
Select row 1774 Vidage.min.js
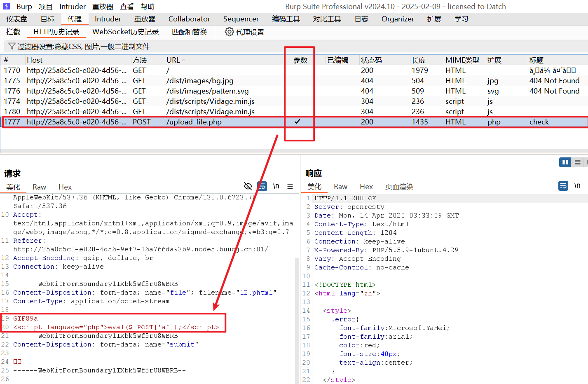[294, 101]
